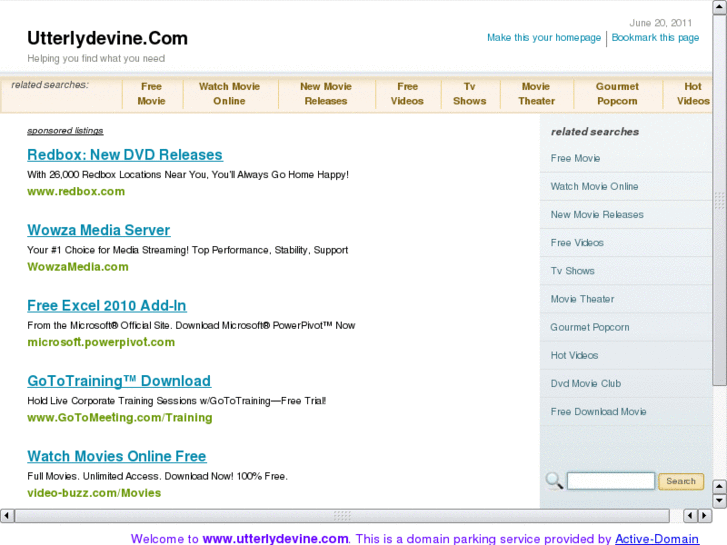The image size is (727, 545).
Task: Open Wowza Media Server listing
Action: pos(99,230)
